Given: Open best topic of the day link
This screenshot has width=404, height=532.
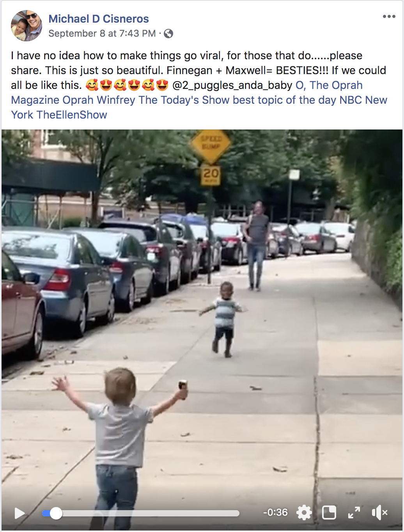Looking at the screenshot, I should [284, 100].
